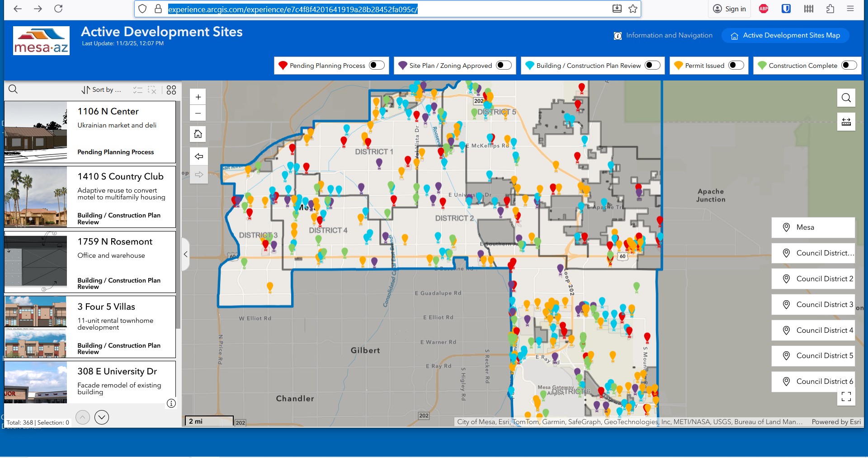
Task: Reset map to default home extent
Action: click(198, 134)
